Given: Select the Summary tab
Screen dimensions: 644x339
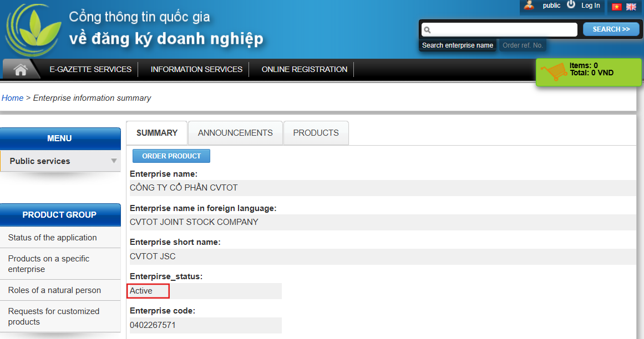Looking at the screenshot, I should tap(157, 133).
